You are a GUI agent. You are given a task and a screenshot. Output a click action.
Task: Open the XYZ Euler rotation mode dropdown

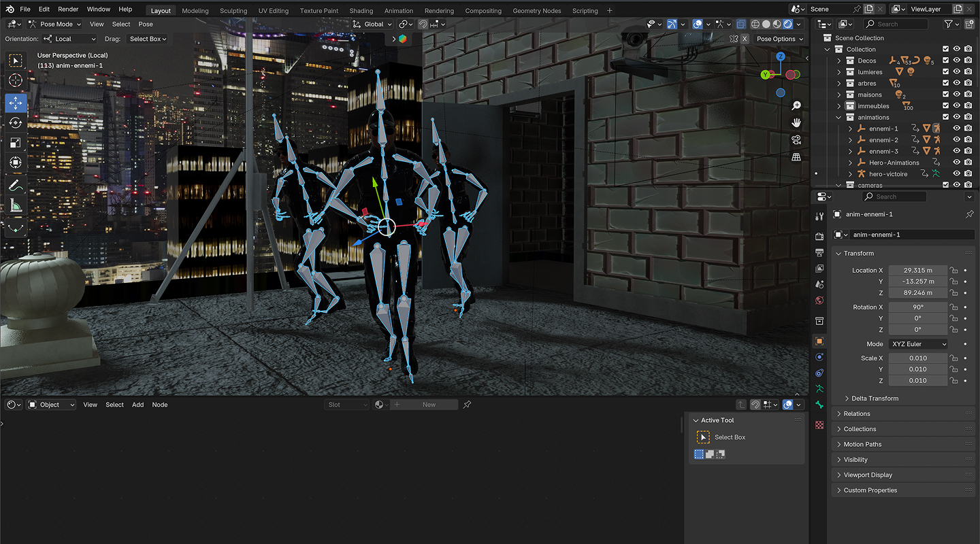tap(917, 344)
